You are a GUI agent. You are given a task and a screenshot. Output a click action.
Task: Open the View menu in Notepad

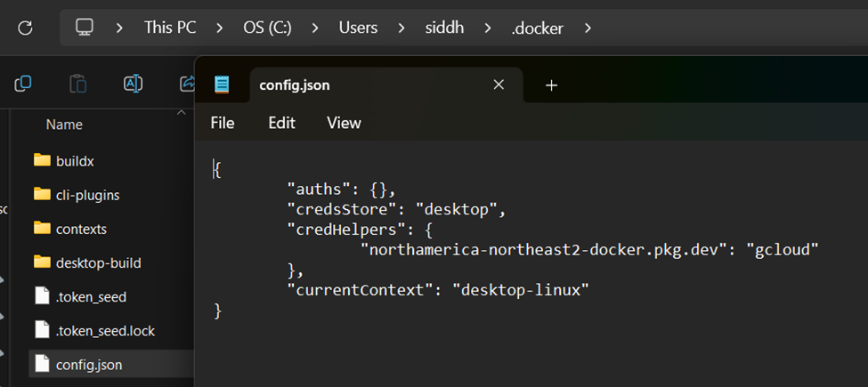click(x=344, y=123)
